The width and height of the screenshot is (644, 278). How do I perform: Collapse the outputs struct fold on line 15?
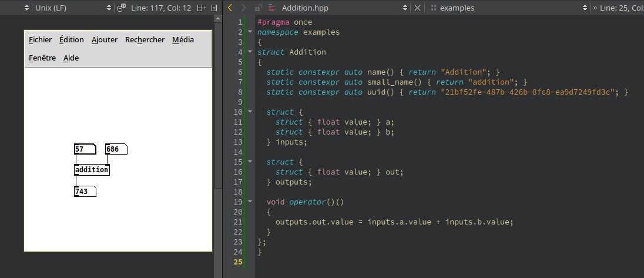tap(250, 162)
